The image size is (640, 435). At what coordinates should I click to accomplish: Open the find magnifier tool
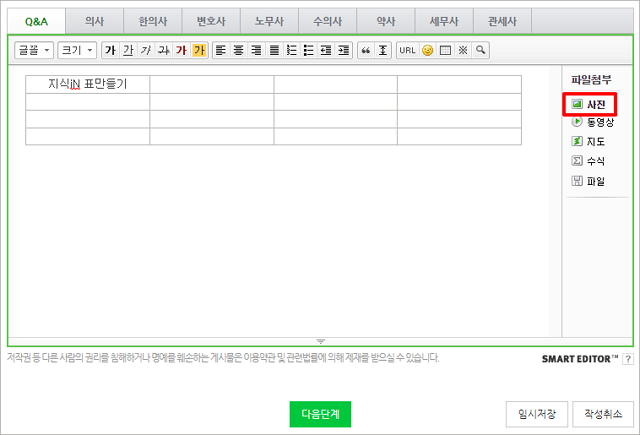(481, 50)
